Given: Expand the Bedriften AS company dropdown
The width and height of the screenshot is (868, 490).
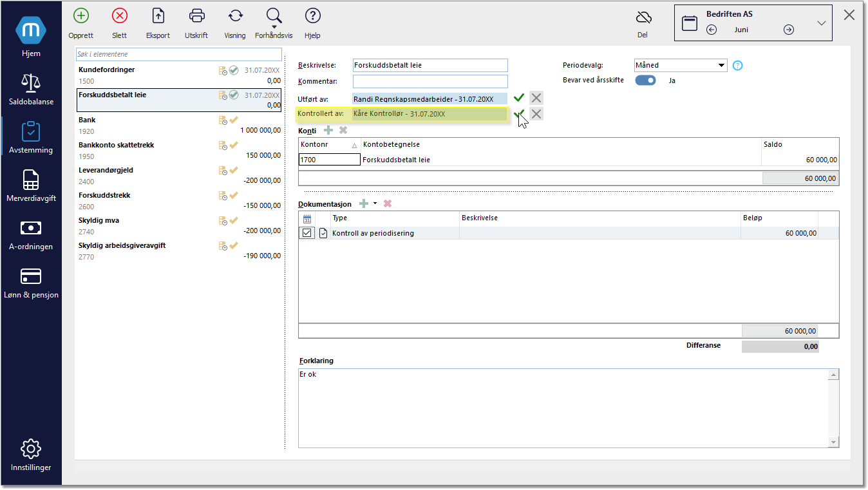Looking at the screenshot, I should pyautogui.click(x=822, y=23).
